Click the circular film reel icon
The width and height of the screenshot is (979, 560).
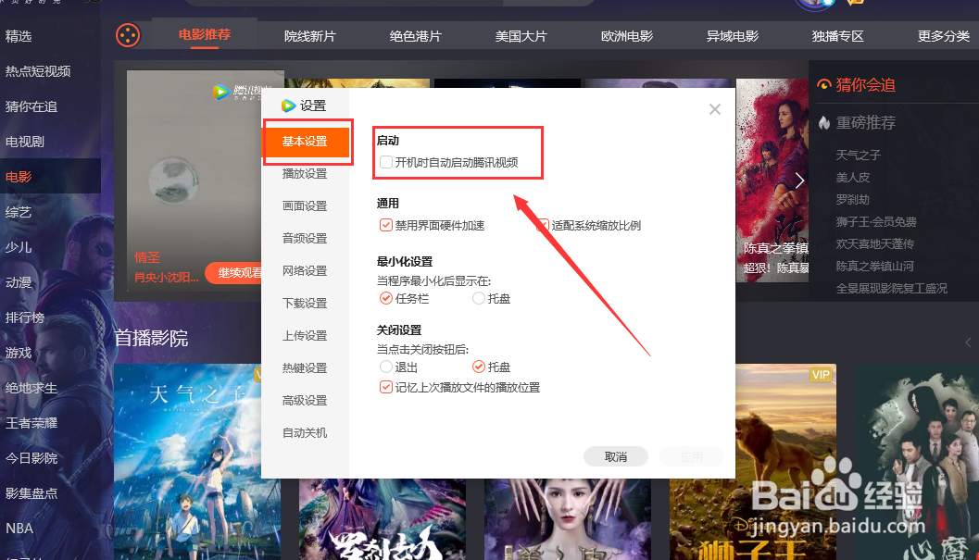tap(128, 35)
